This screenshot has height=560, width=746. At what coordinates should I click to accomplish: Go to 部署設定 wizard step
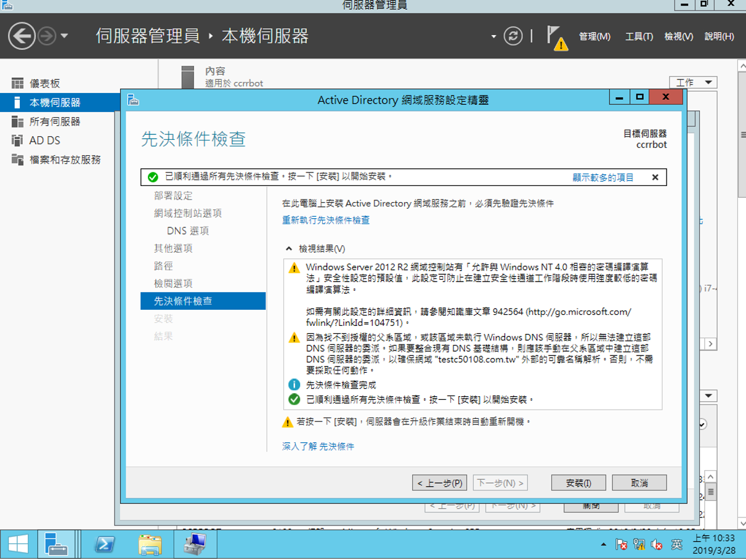tap(173, 195)
